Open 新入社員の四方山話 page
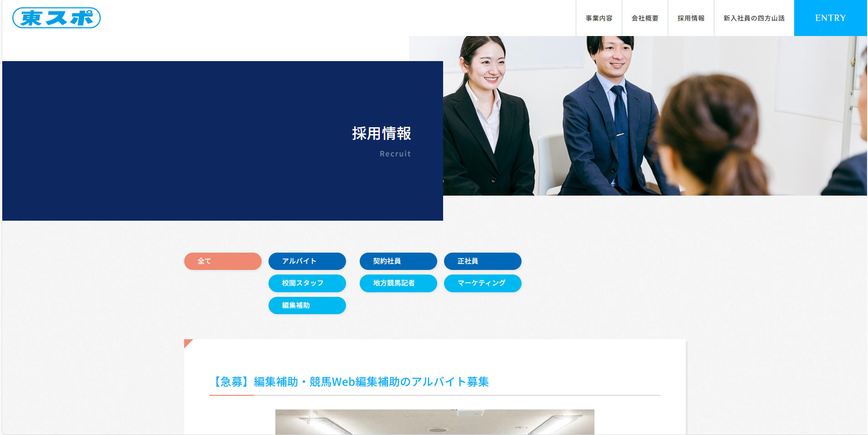Screen dimensions: 868x435 pos(754,18)
